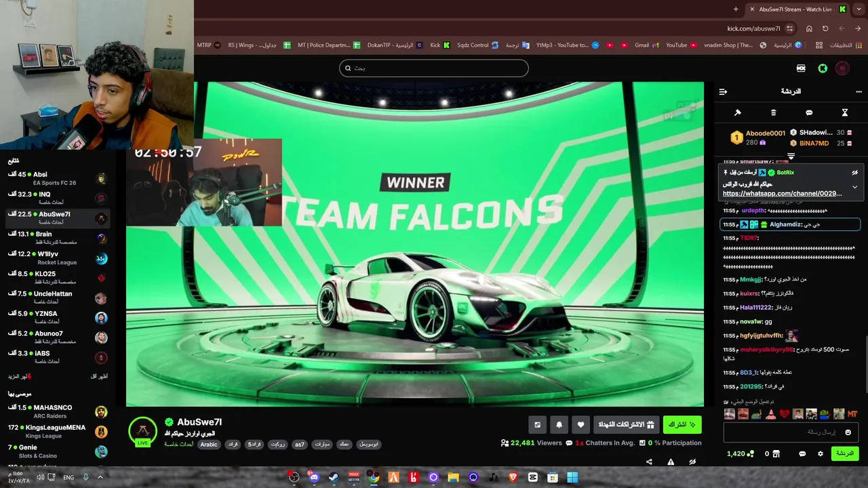The width and height of the screenshot is (868, 488).
Task: Go to browser home page
Action: 809,28
